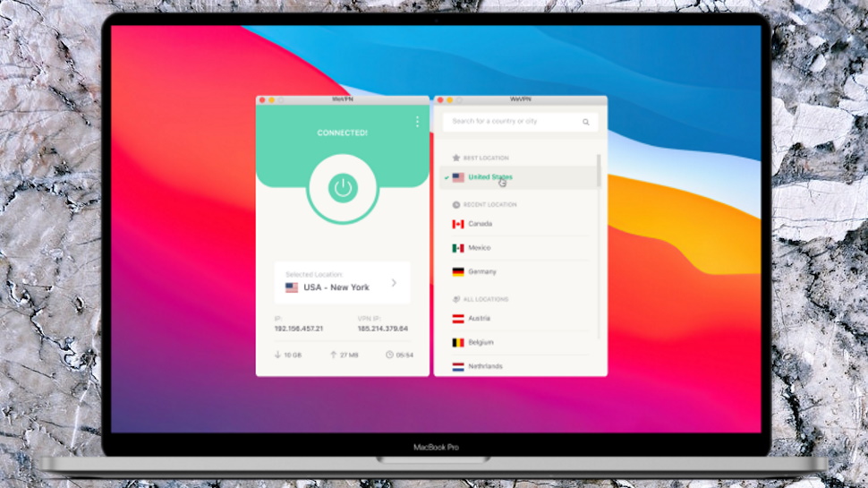Click the IP address 192.156.457.21
This screenshot has height=488, width=868.
point(299,329)
